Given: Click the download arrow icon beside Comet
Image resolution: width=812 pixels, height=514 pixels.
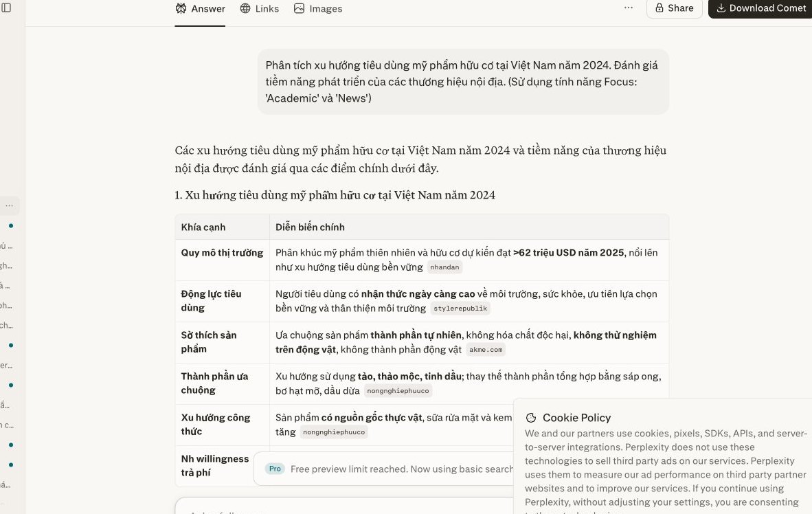Looking at the screenshot, I should [721, 8].
